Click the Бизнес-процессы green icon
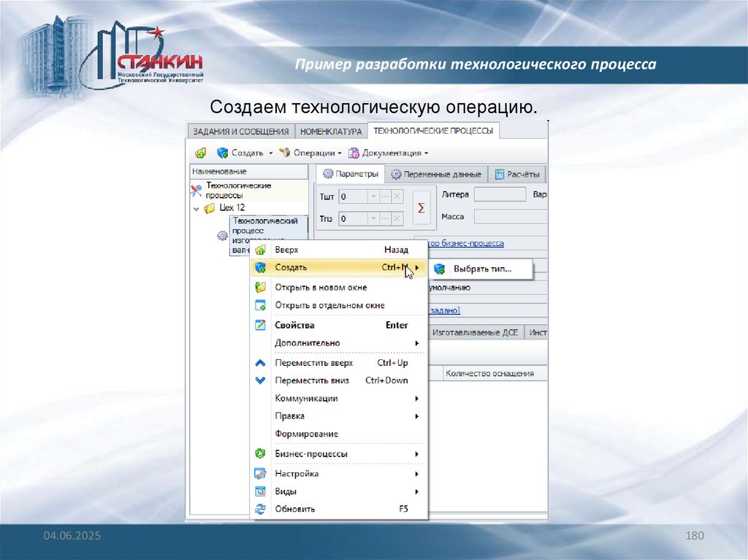This screenshot has width=748, height=560. 261,453
